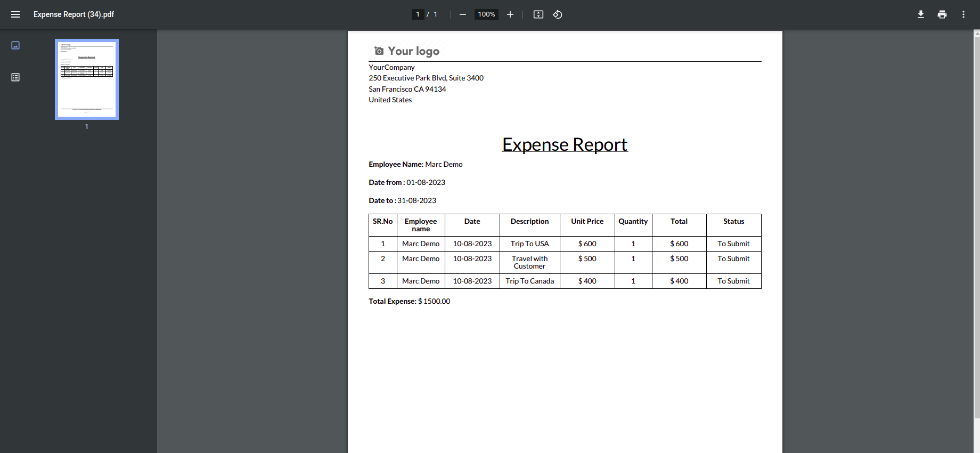Click the Expense Report heading
This screenshot has height=453, width=980.
565,144
